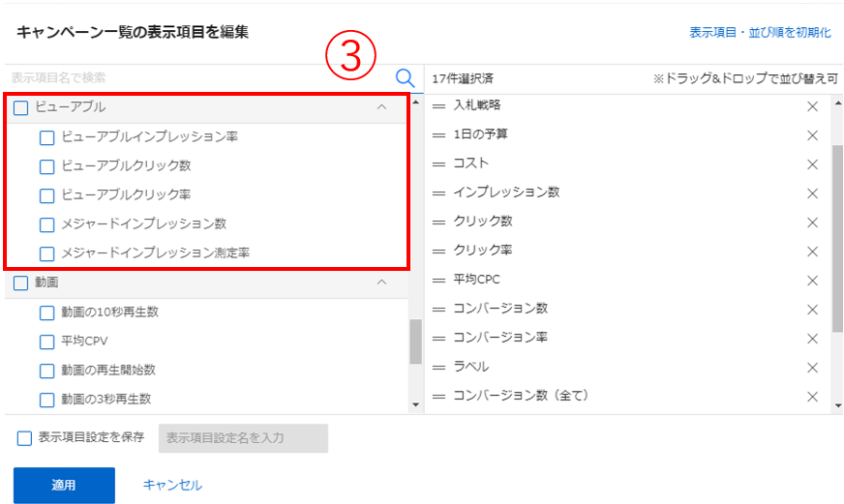Enable メジャードインプレッション数 checkbox
The width and height of the screenshot is (844, 504).
[46, 224]
